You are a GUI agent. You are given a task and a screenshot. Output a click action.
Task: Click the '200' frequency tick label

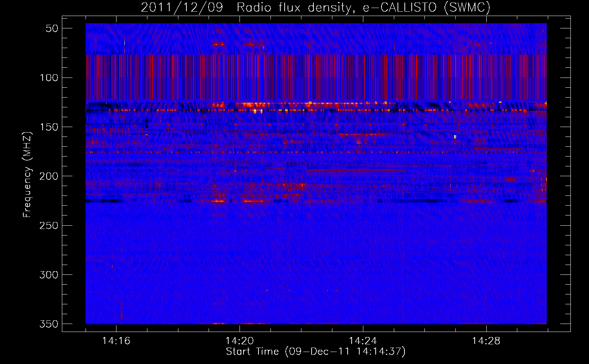49,176
